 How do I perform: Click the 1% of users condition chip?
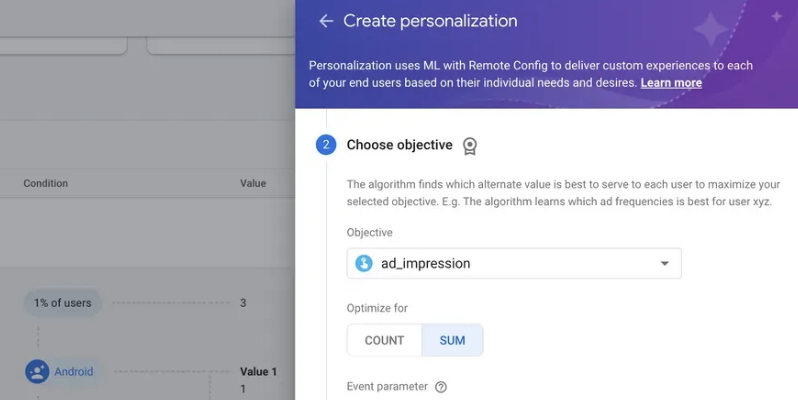click(63, 303)
